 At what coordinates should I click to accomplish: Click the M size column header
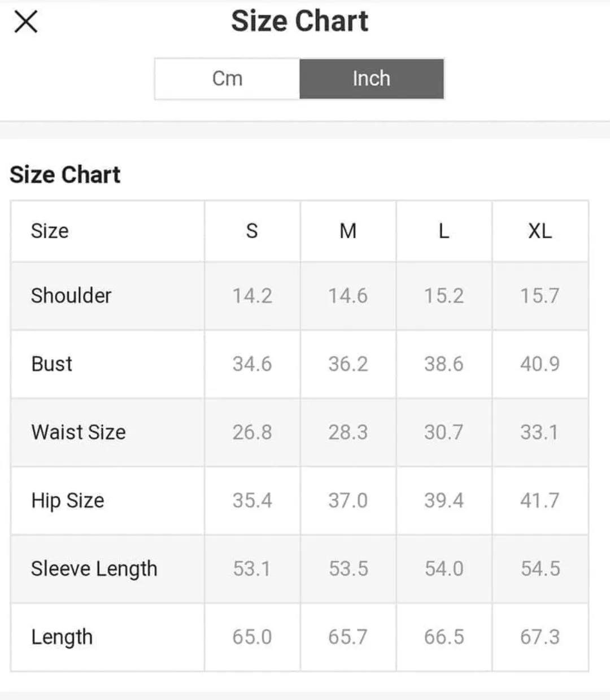348,231
